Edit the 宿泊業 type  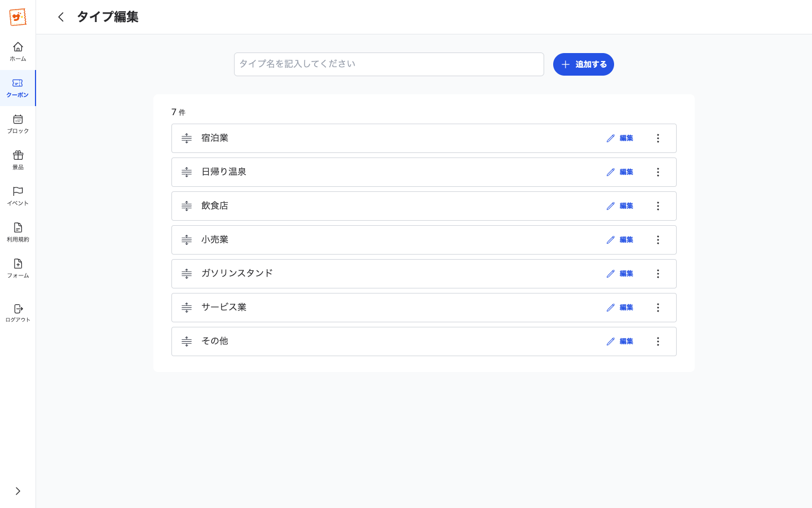click(620, 138)
